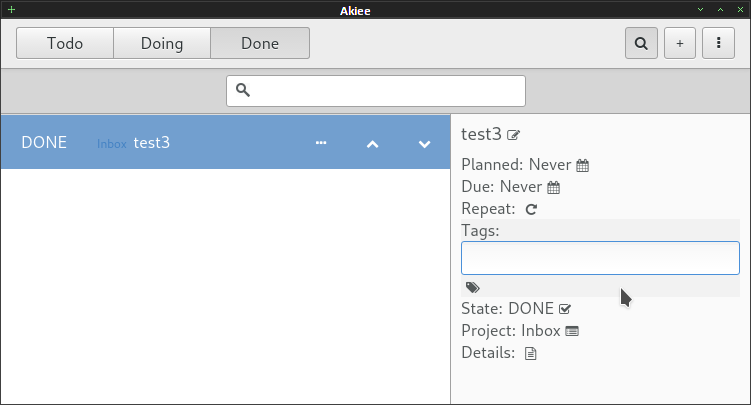Open calendar icon for Planned date
Screen dimensions: 751x405
[x=582, y=166]
